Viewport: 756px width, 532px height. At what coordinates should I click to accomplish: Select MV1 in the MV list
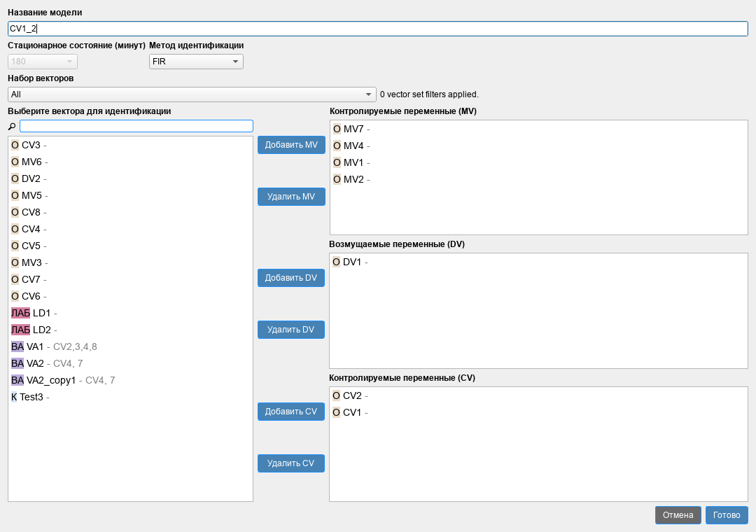[538, 162]
